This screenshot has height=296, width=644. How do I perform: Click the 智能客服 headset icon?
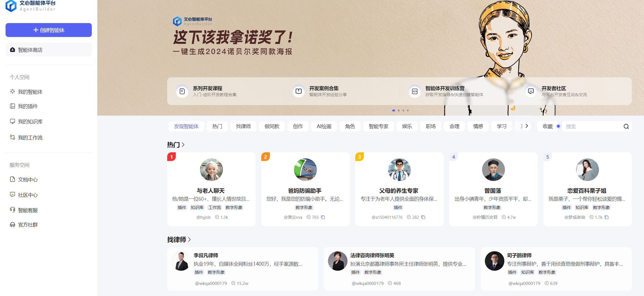tap(13, 210)
